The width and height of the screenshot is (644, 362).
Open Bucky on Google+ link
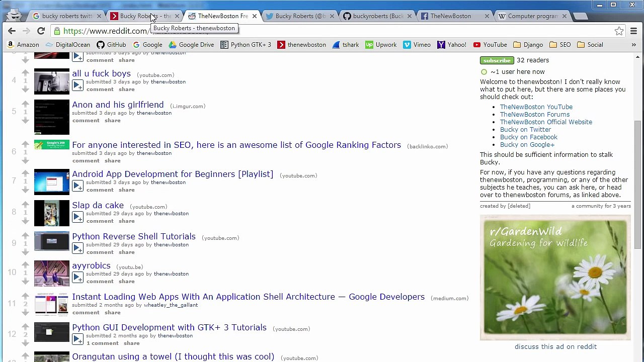pyautogui.click(x=527, y=144)
